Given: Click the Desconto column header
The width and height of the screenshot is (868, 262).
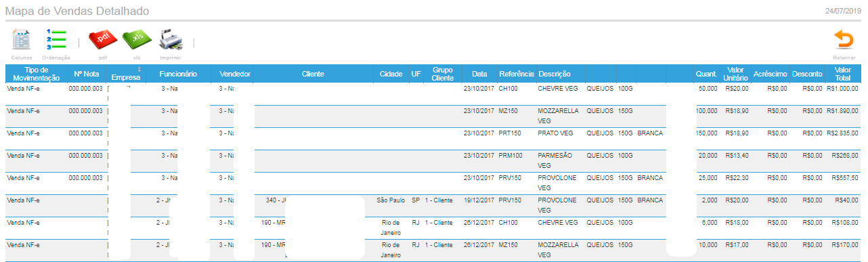Looking at the screenshot, I should (807, 74).
